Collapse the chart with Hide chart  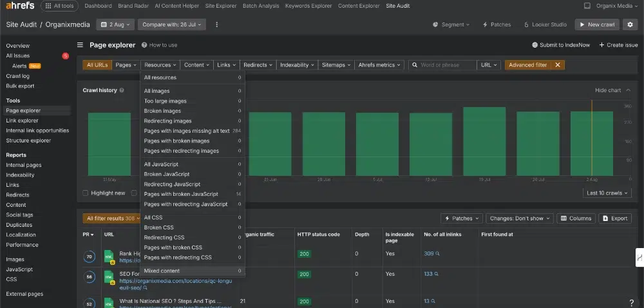point(612,90)
